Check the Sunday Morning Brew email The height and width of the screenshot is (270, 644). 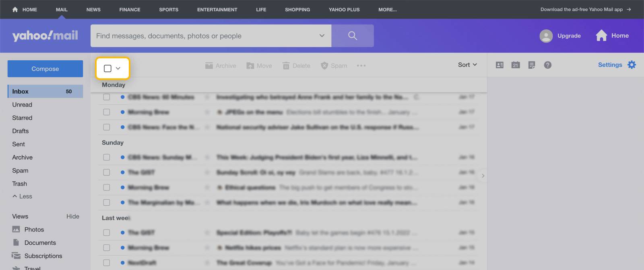pos(107,187)
